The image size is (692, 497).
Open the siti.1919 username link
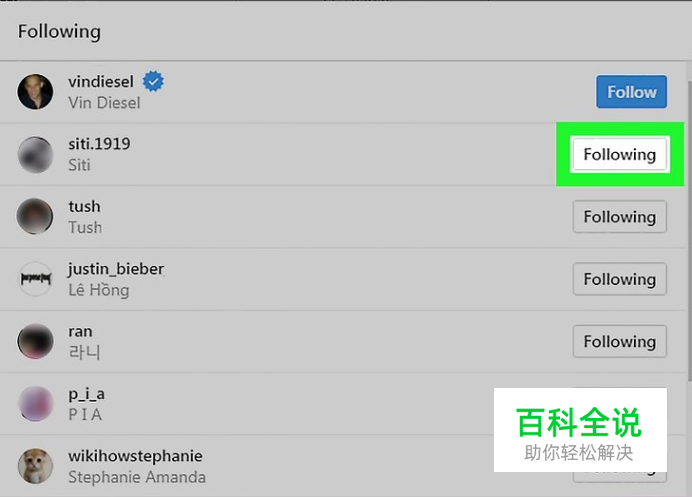(x=99, y=144)
